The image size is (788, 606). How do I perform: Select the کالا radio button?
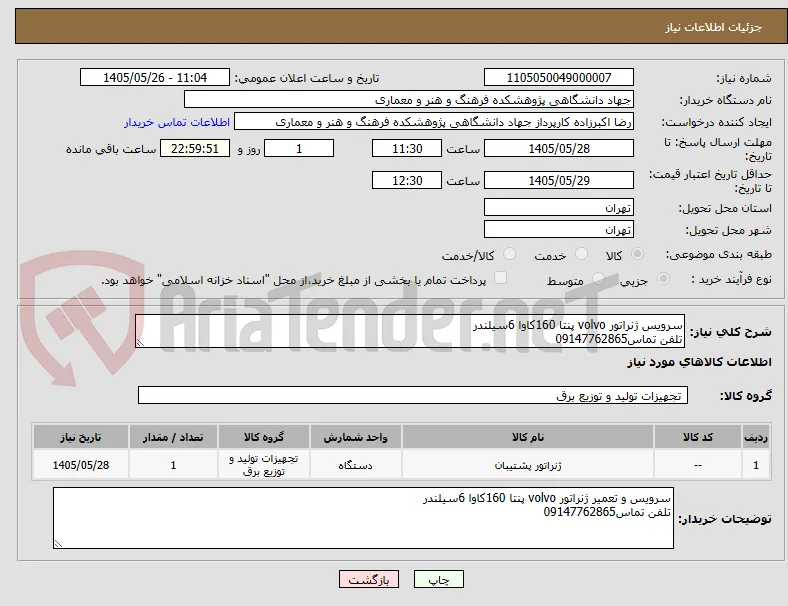[637, 254]
